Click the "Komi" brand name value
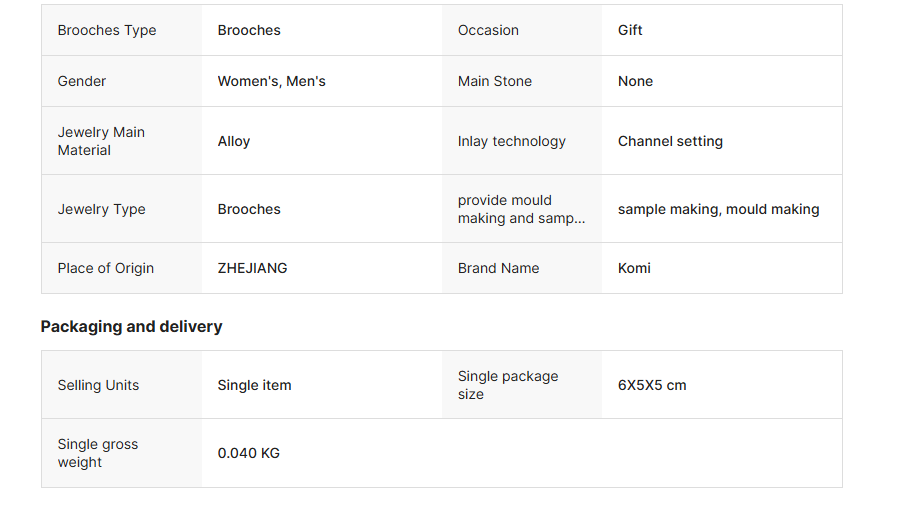The image size is (904, 510). click(634, 268)
